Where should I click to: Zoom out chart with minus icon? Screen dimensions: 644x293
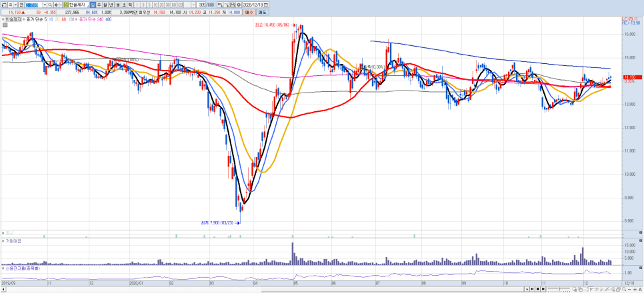coord(629,289)
